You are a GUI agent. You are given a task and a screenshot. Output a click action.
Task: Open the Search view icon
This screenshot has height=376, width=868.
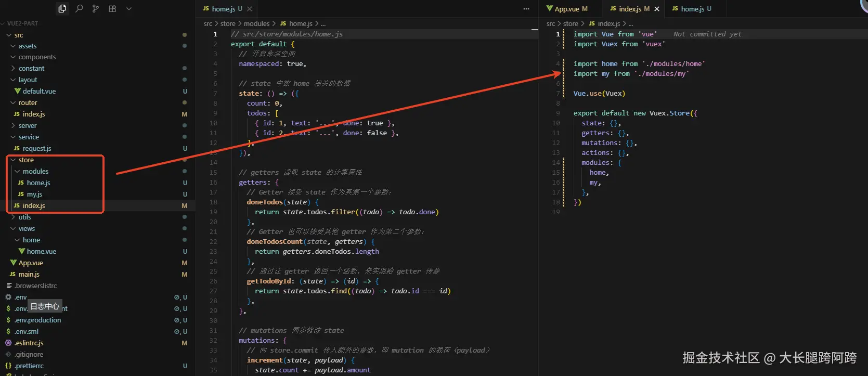[79, 8]
